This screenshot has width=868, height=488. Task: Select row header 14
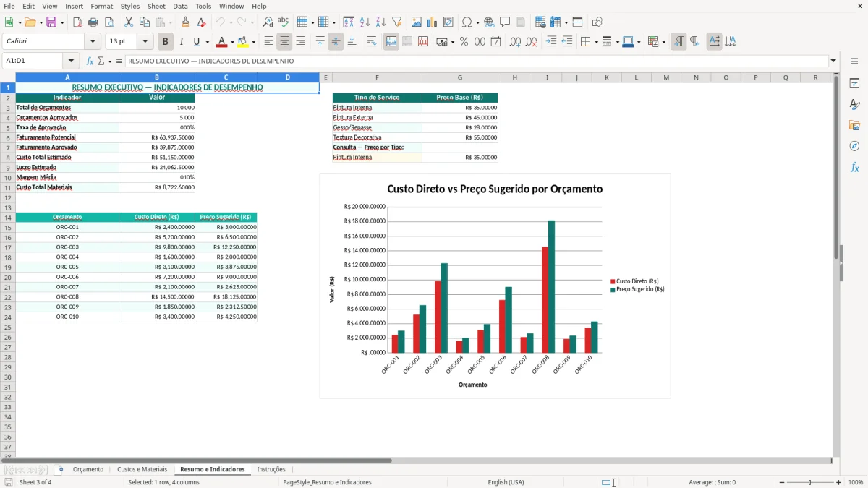pos(7,217)
